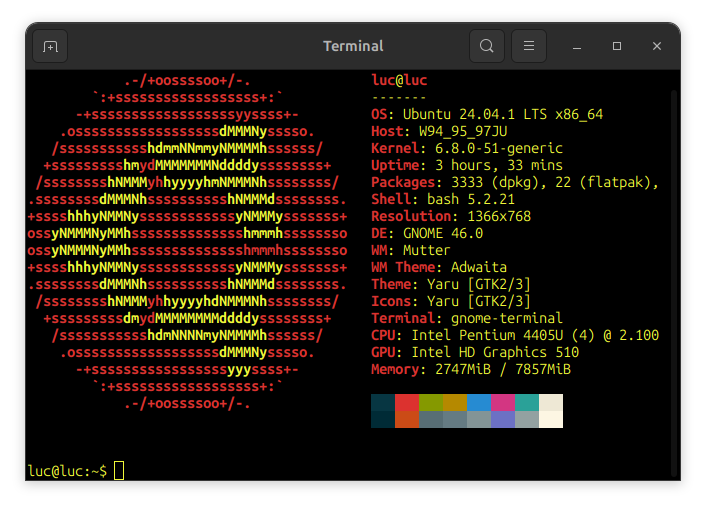The height and width of the screenshot is (509, 706).
Task: Minimize the Terminal window
Action: [x=577, y=46]
